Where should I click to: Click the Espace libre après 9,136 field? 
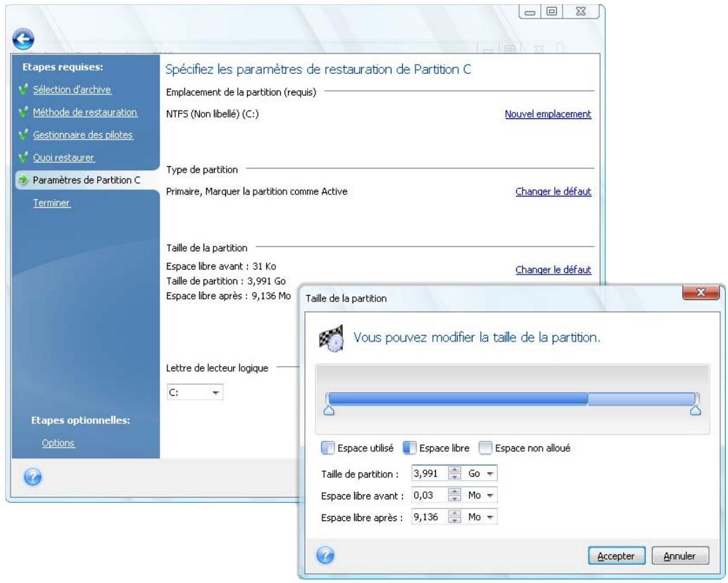[x=430, y=517]
